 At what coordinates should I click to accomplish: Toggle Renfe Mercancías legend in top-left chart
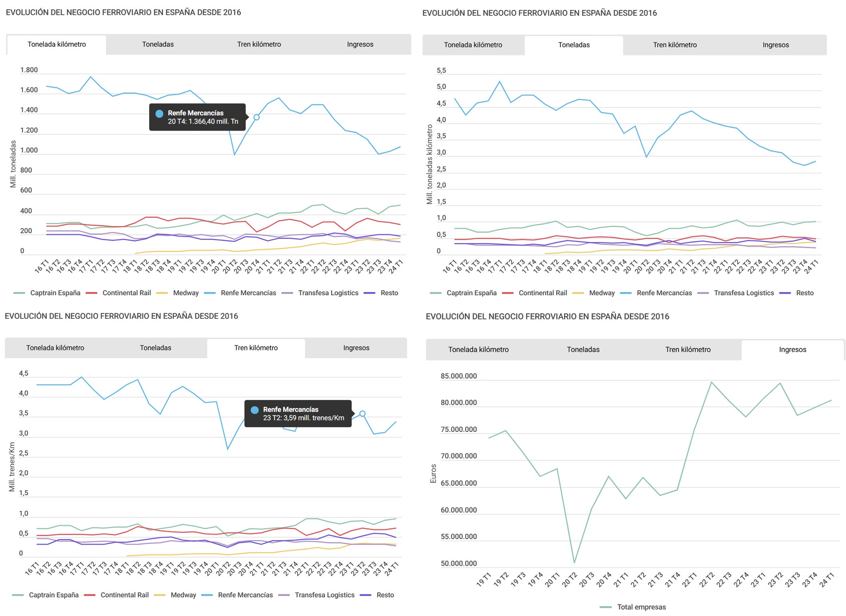[x=248, y=293]
